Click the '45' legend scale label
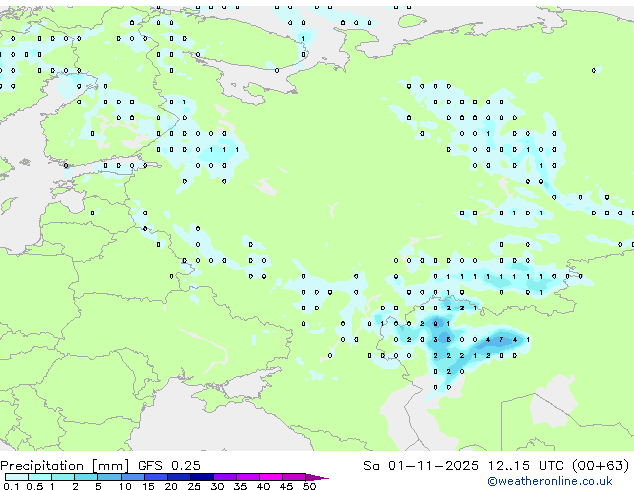 tap(286, 486)
